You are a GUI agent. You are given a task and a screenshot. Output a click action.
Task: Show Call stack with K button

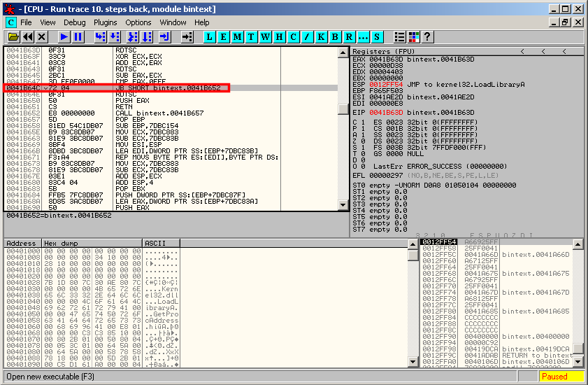322,36
